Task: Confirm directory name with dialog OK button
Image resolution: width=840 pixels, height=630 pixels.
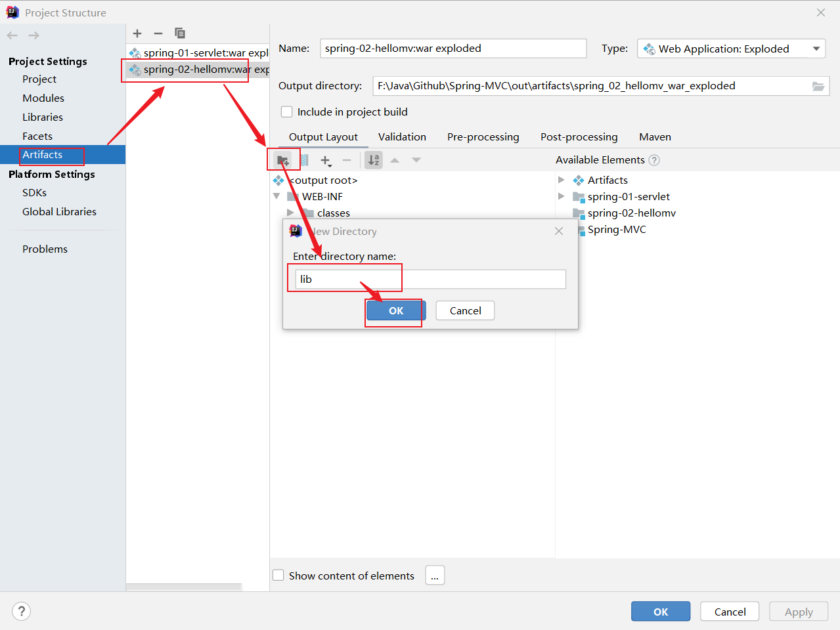Action: tap(396, 310)
